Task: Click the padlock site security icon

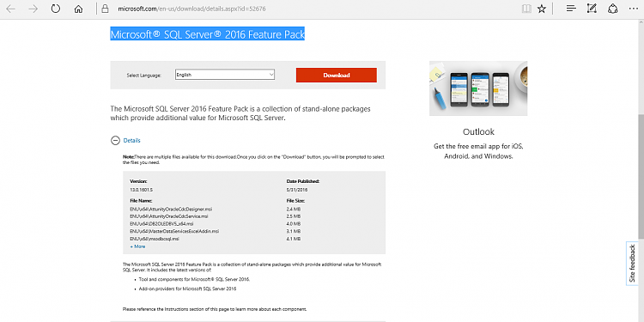Action: (106, 9)
